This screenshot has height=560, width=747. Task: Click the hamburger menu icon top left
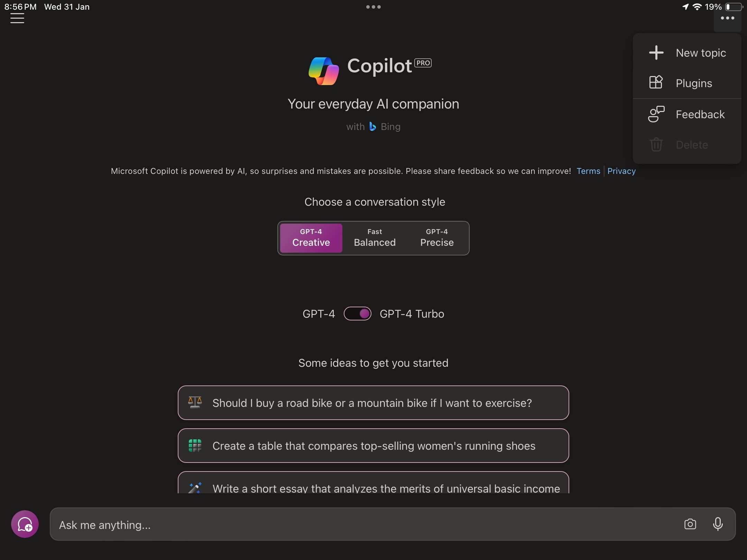[18, 19]
